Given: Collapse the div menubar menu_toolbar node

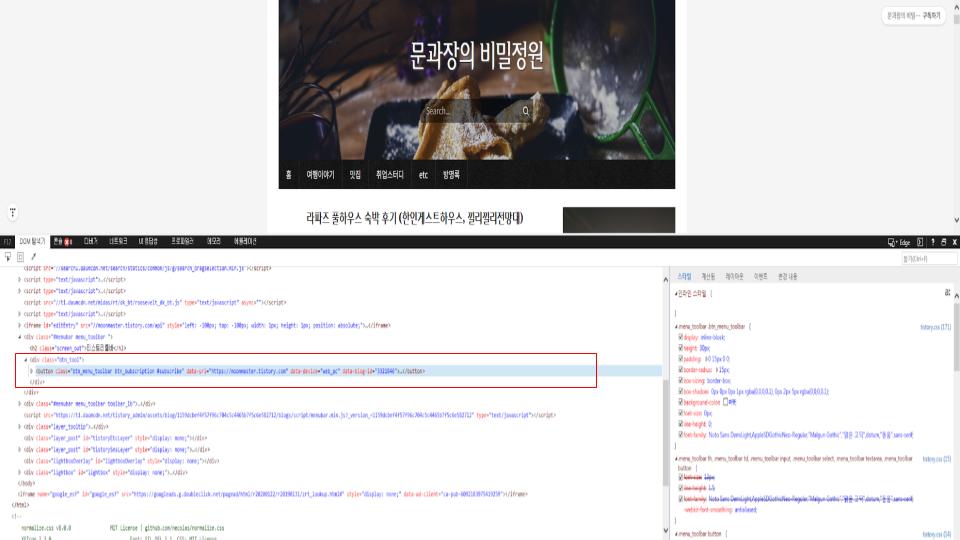Looking at the screenshot, I should click(x=20, y=337).
